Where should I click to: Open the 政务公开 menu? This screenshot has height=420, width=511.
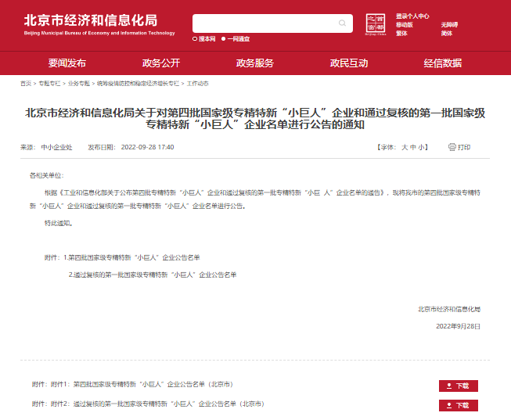pos(161,63)
